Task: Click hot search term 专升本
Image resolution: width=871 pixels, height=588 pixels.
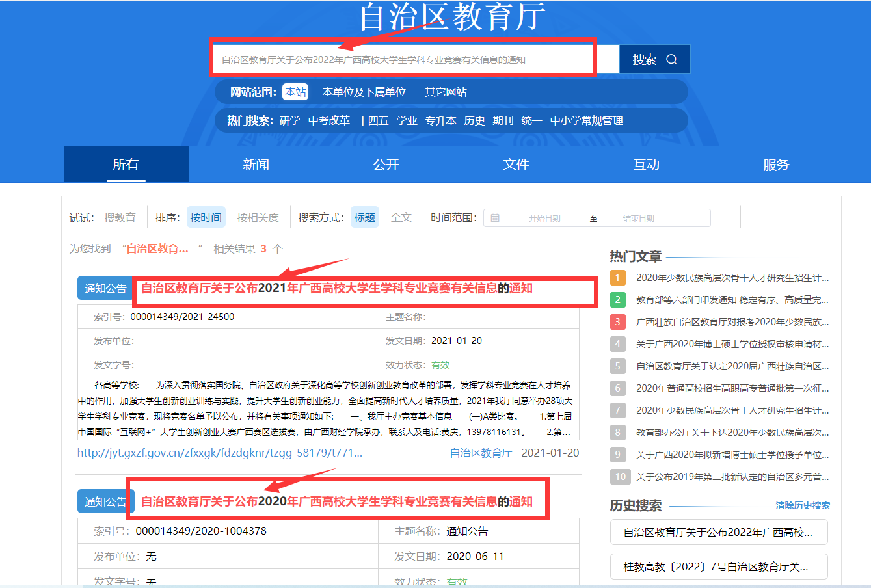Action: [x=440, y=120]
